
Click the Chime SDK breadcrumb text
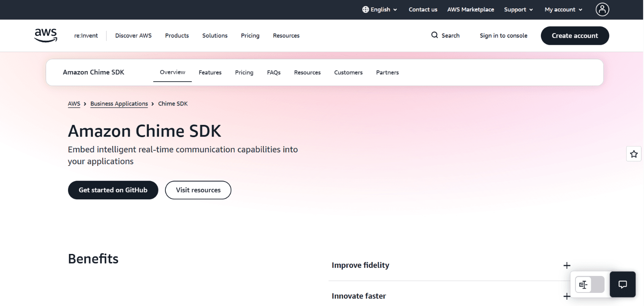(x=173, y=104)
